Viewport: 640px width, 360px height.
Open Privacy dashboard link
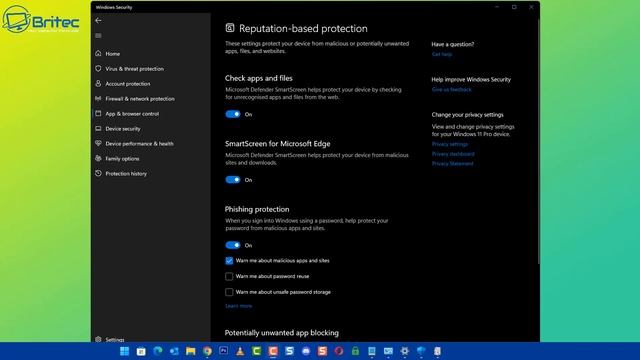pos(453,154)
